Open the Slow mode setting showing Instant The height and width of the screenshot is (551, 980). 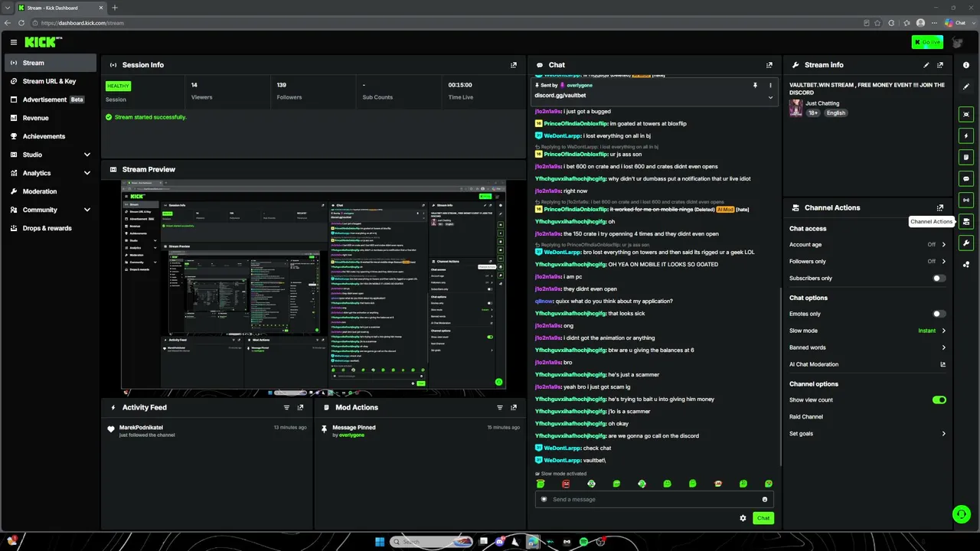(x=867, y=331)
